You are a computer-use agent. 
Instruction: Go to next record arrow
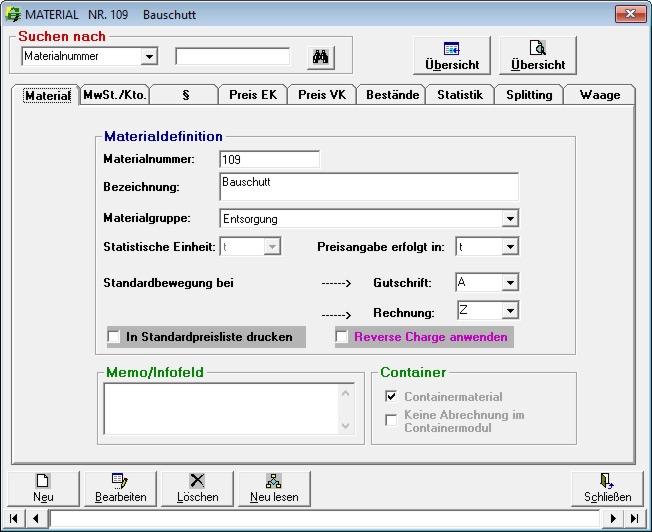point(613,518)
